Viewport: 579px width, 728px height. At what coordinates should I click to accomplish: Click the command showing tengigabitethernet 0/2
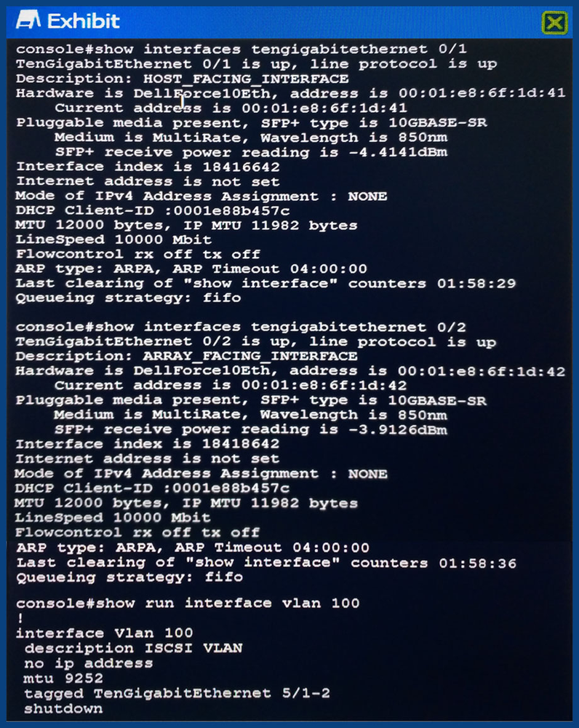[240, 327]
